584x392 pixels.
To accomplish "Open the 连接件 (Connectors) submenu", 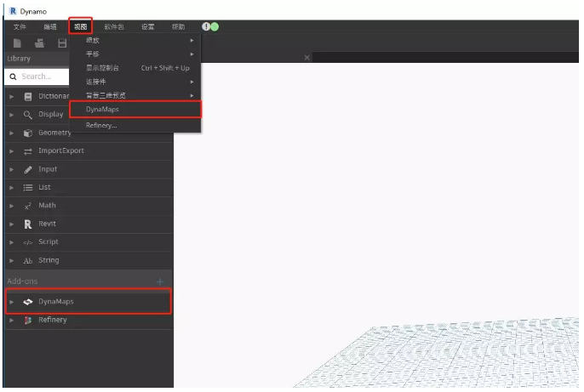I will tap(135, 82).
